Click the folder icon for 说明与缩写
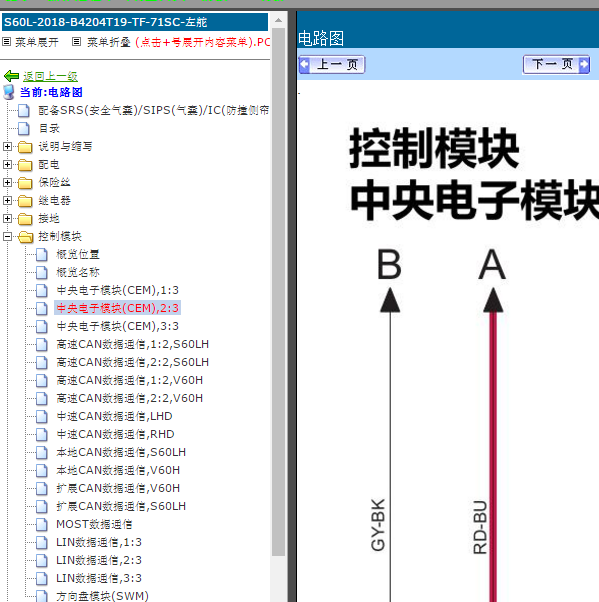This screenshot has height=602, width=599. [25, 147]
